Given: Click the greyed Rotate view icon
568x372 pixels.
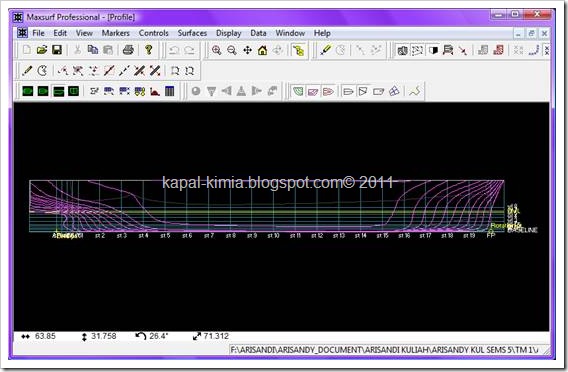Looking at the screenshot, I should [x=278, y=50].
